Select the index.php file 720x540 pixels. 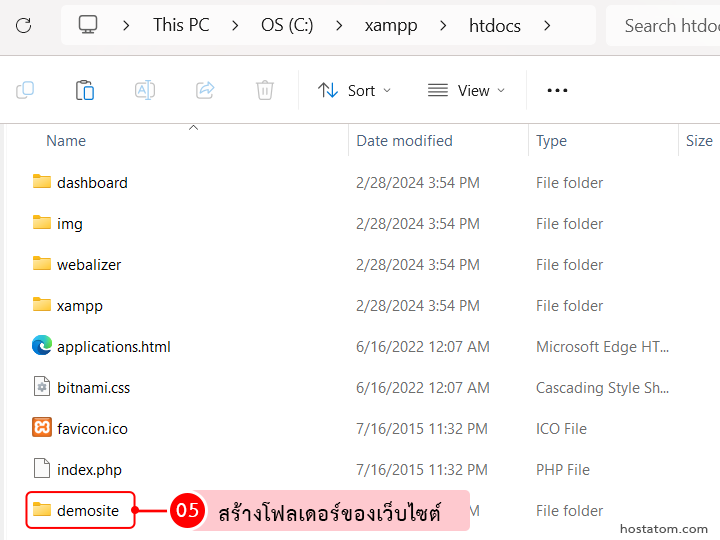coord(89,469)
